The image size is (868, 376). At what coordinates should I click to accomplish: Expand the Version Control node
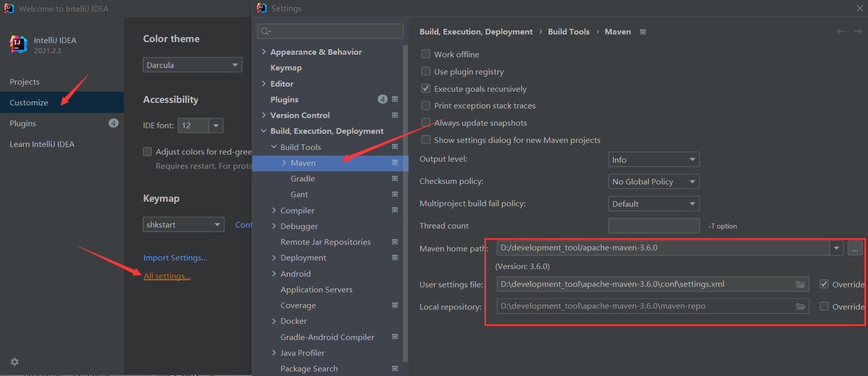tap(264, 115)
